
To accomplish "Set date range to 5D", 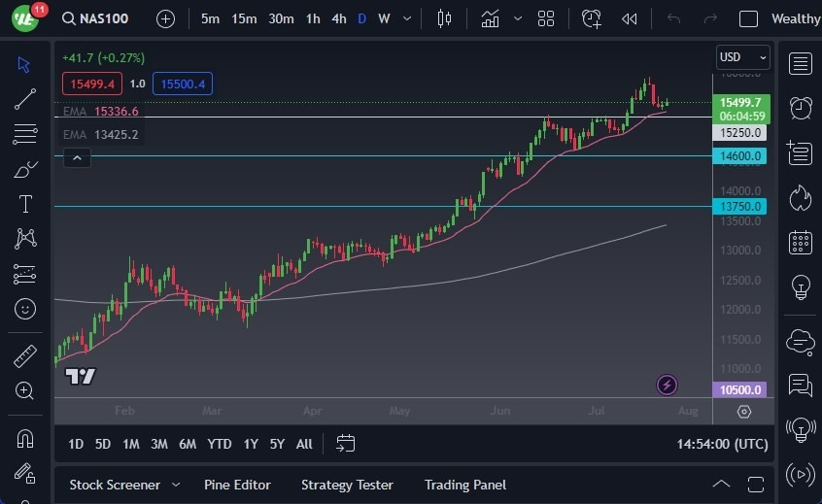I will pyautogui.click(x=103, y=444).
